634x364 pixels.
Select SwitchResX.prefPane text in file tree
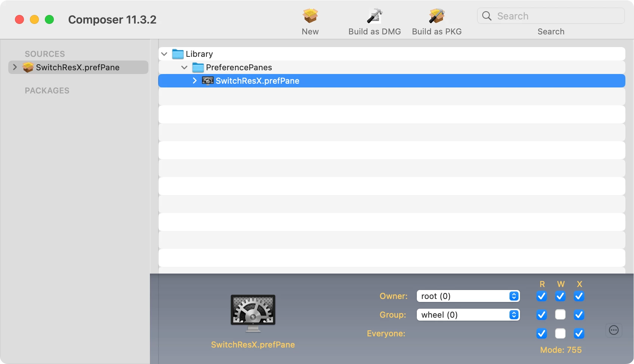point(258,81)
